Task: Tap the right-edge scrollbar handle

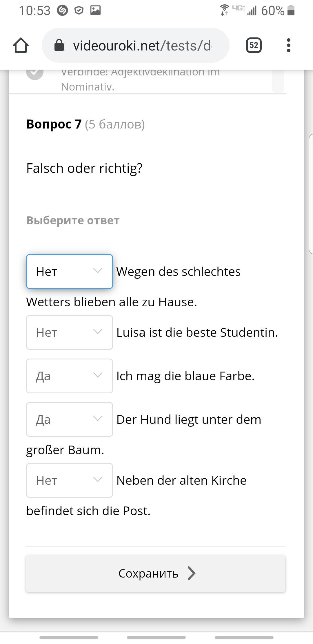Action: pos(311,194)
